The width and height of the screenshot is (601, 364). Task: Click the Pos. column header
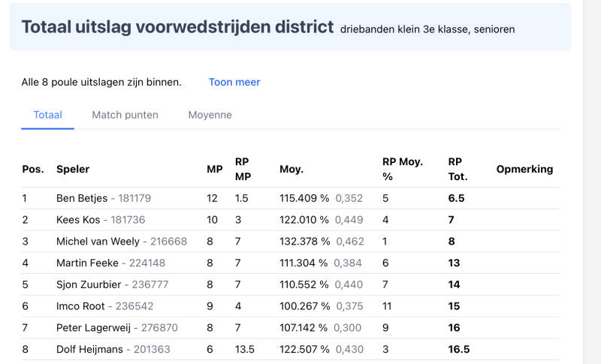pyautogui.click(x=33, y=169)
